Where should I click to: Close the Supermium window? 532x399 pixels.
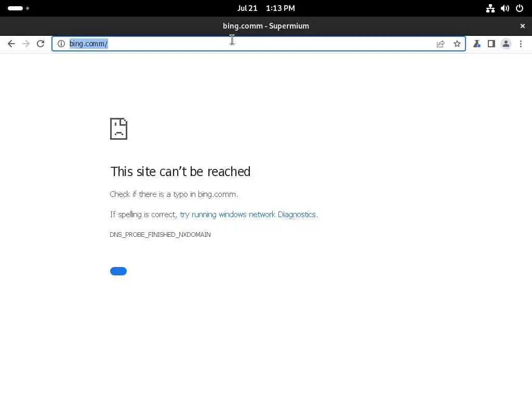523,26
